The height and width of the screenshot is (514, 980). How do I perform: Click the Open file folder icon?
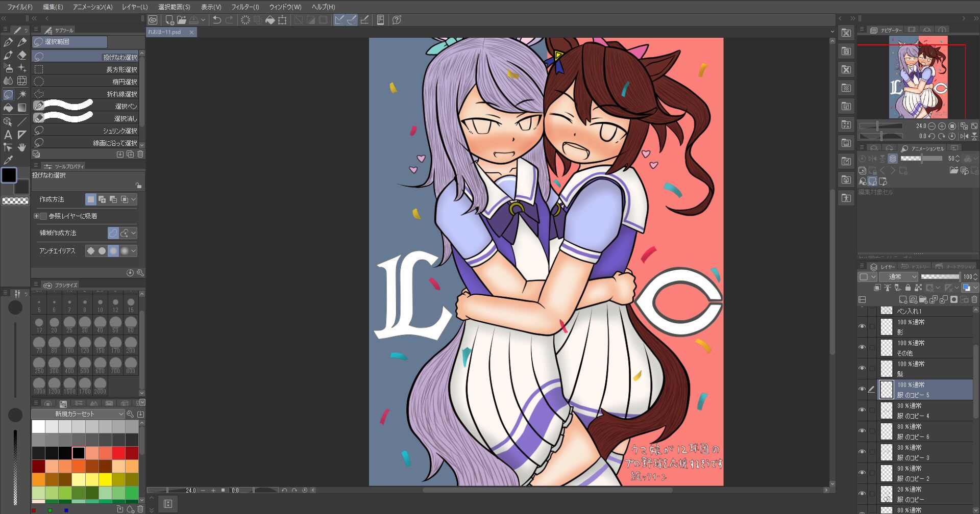181,20
